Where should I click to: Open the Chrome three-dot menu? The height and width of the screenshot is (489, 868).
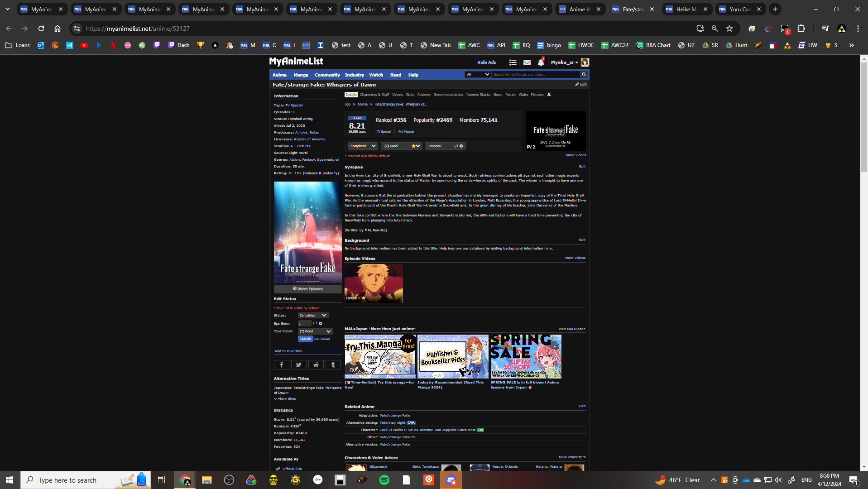coord(858,29)
